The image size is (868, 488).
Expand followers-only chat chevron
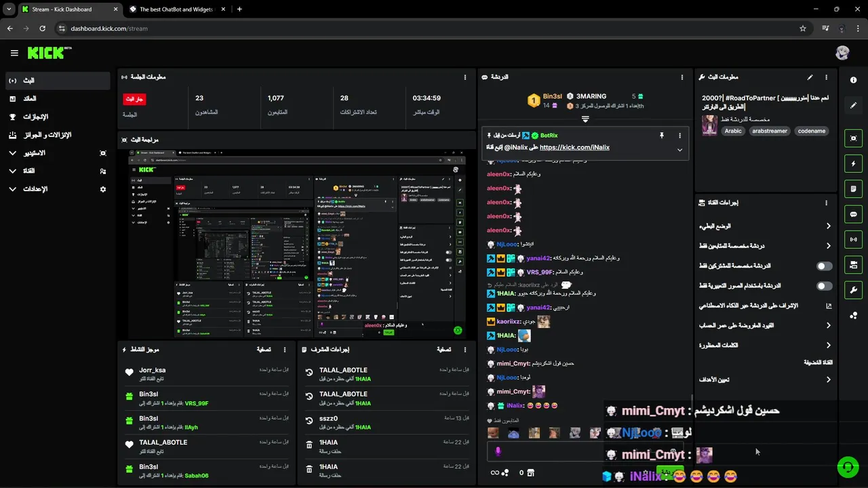point(828,246)
